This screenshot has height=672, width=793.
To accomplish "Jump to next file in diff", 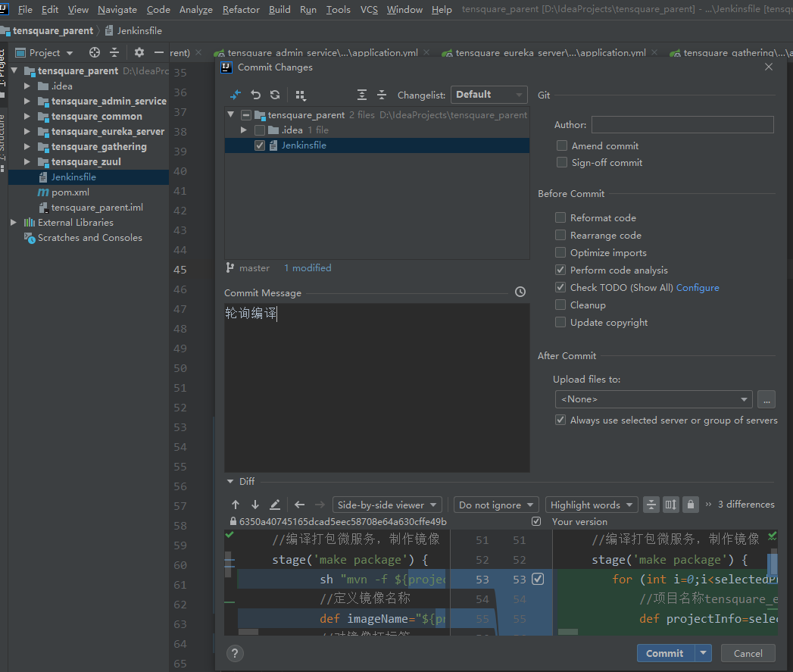I will [320, 505].
